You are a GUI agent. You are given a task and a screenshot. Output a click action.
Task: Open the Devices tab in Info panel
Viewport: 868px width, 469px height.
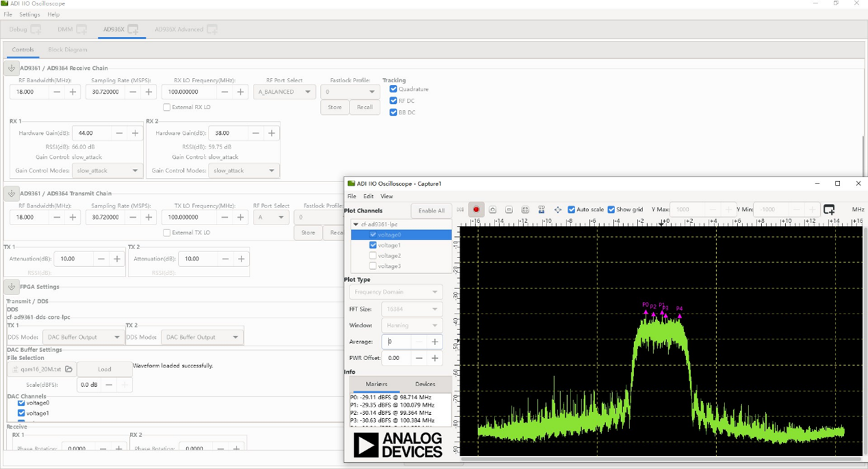pos(425,384)
